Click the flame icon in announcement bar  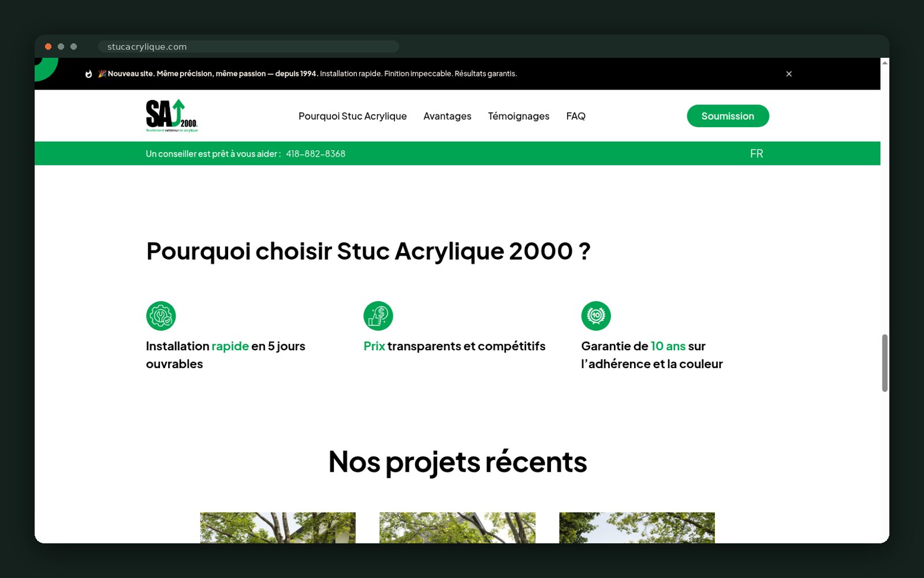(x=88, y=74)
